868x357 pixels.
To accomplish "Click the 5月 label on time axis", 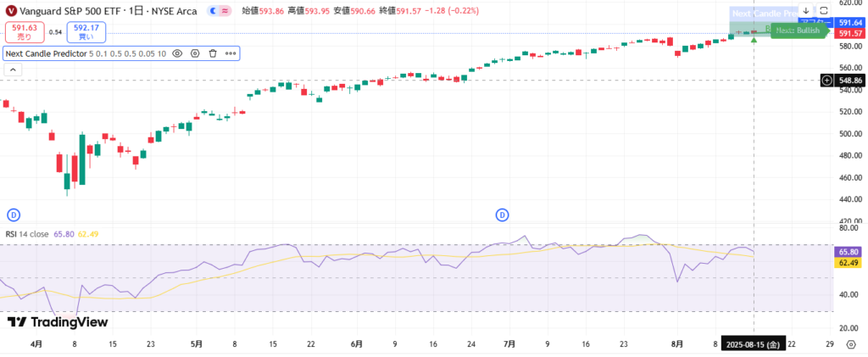I will [196, 343].
